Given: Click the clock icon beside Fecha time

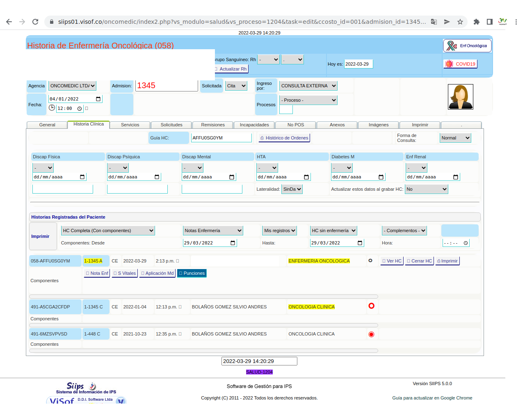Looking at the screenshot, I should tap(52, 108).
